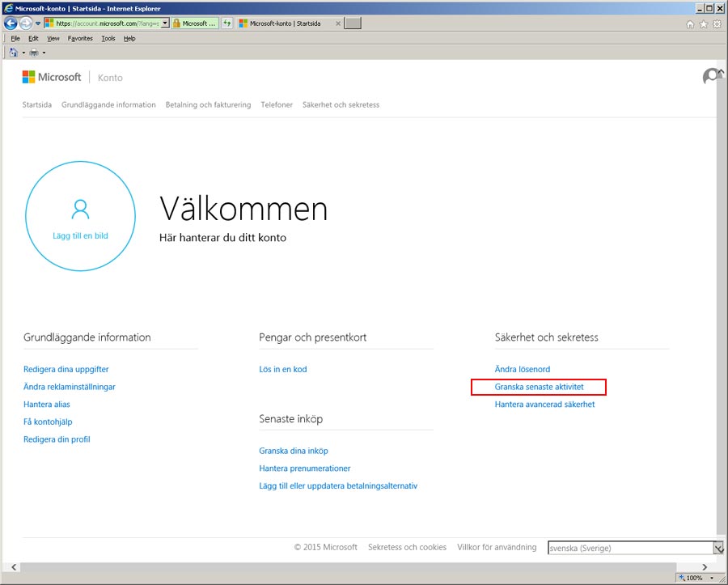728x585 pixels.
Task: Open the Favorites star icon
Action: (704, 24)
